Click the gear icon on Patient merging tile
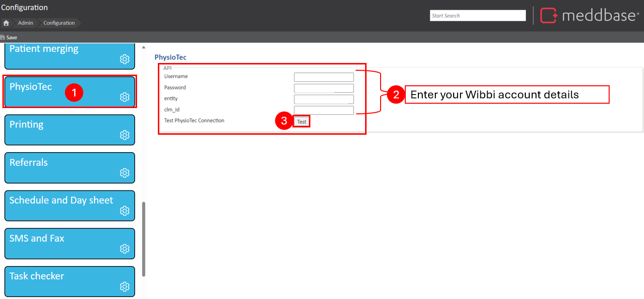Image resolution: width=644 pixels, height=299 pixels. point(124,59)
